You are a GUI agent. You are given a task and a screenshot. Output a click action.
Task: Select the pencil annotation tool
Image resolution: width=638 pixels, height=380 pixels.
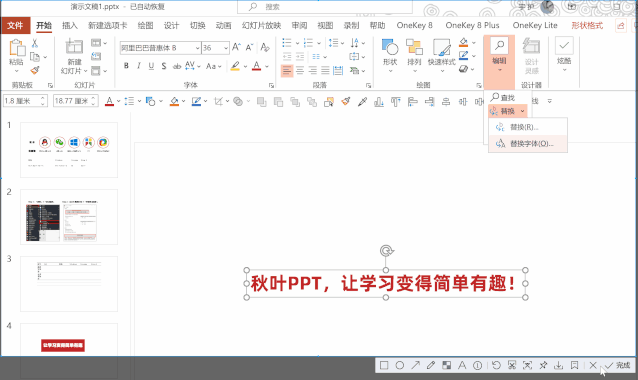point(431,365)
